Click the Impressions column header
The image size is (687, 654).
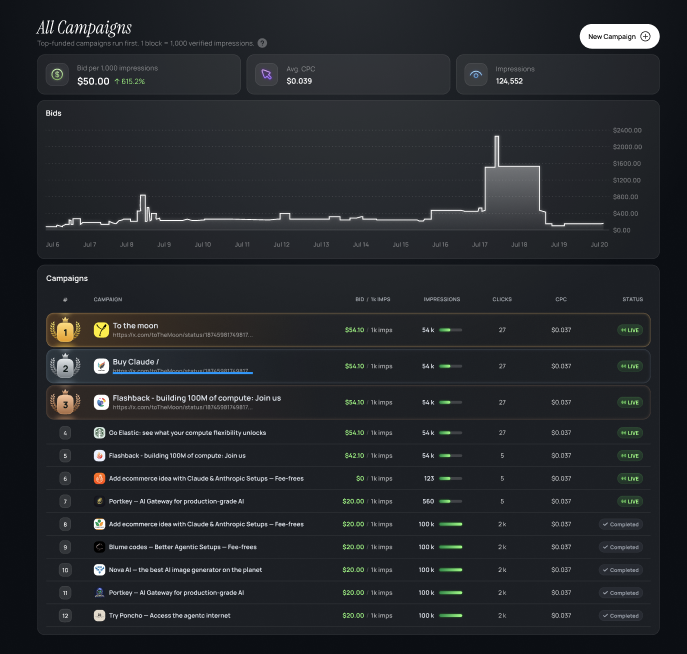[x=442, y=299]
